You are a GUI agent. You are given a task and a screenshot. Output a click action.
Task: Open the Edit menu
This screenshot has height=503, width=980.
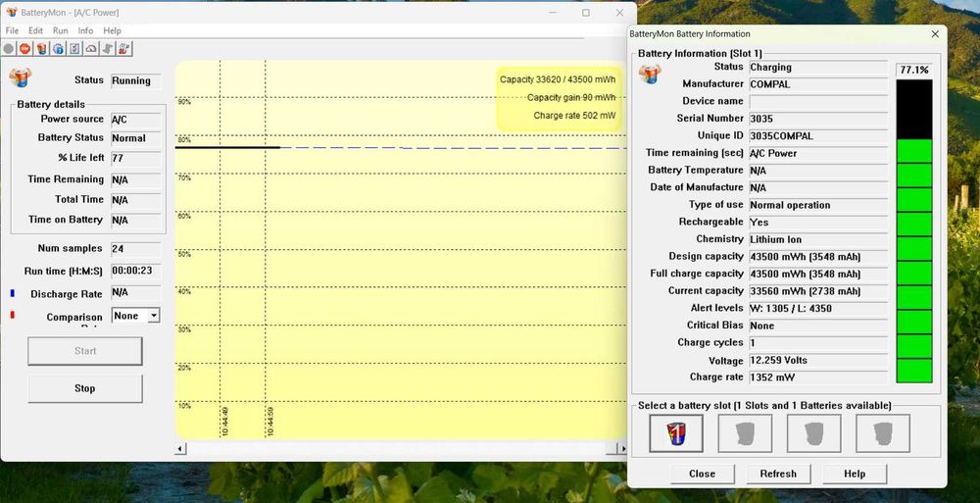tap(35, 30)
